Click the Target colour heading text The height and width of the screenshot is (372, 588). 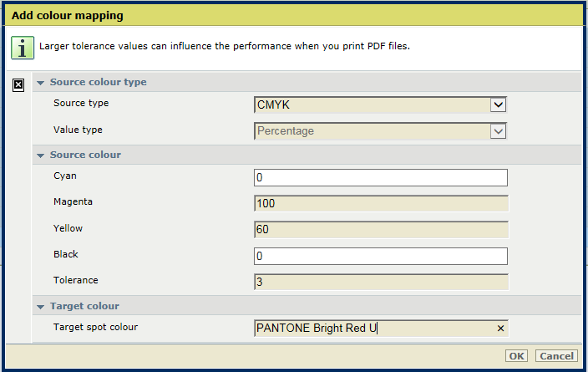(x=84, y=306)
